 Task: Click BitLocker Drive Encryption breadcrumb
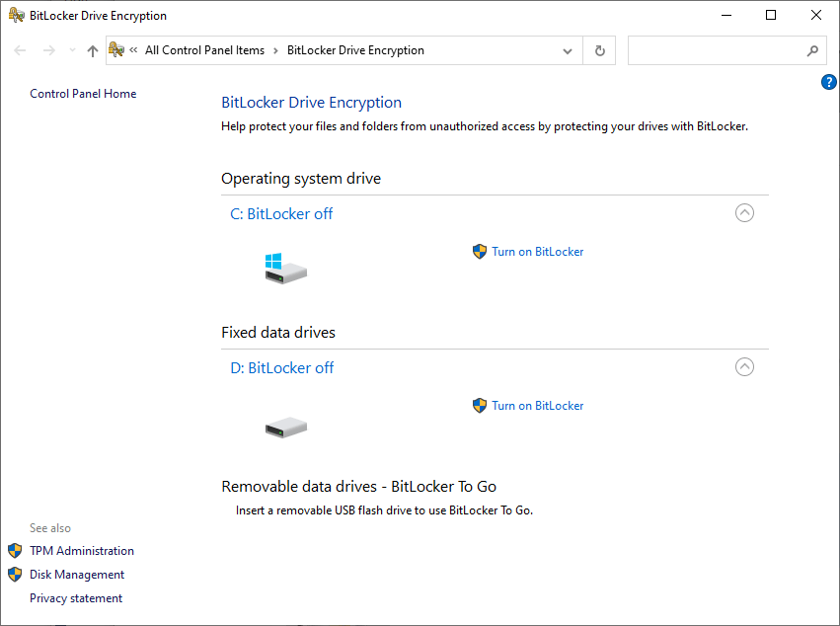(355, 50)
